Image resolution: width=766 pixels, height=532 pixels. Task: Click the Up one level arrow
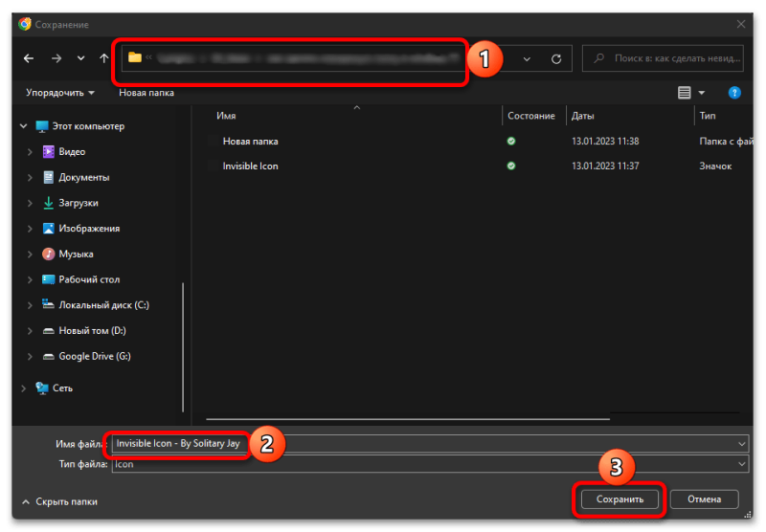click(103, 58)
